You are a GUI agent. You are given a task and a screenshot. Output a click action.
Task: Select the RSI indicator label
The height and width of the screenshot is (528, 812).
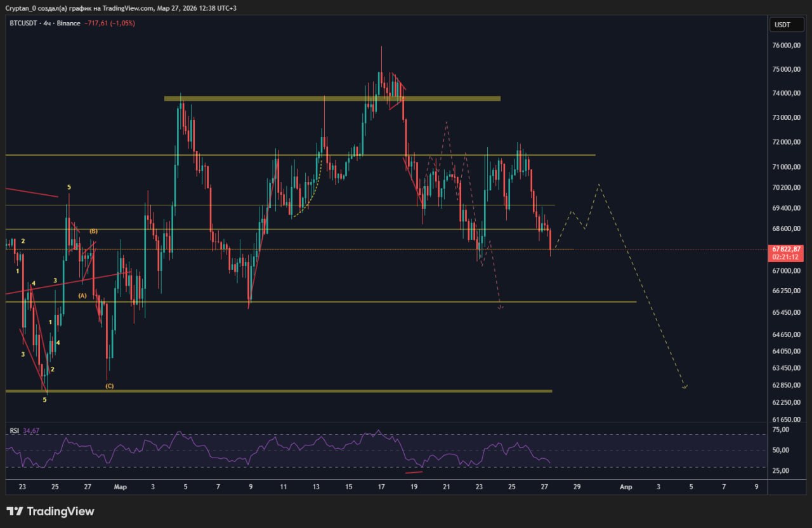coord(14,431)
